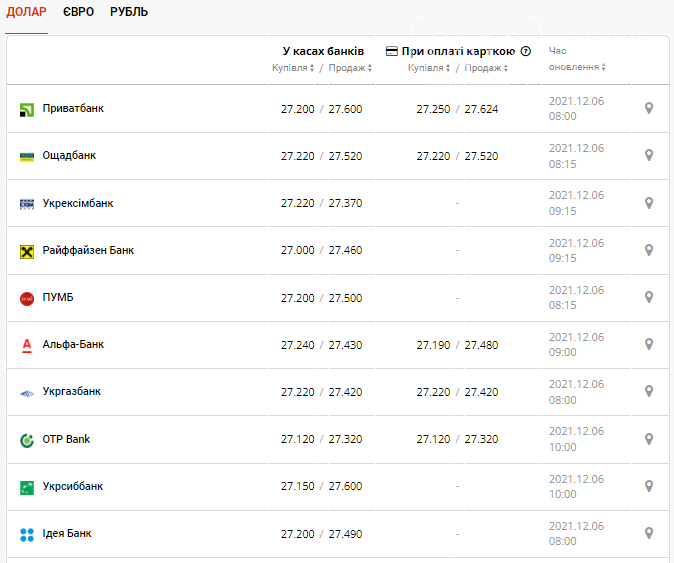Sort by cash desk Купівля rate
The image size is (674, 563).
[x=293, y=68]
